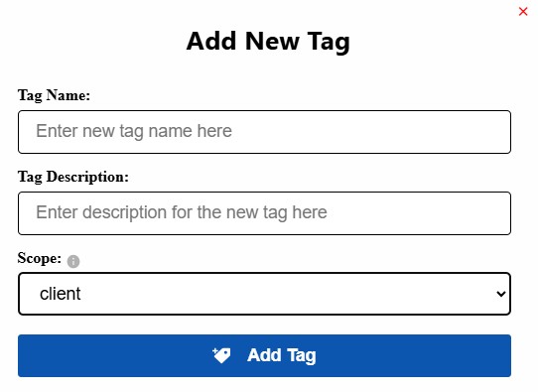Select the client scope combo box
This screenshot has height=392, width=538.
click(x=264, y=294)
